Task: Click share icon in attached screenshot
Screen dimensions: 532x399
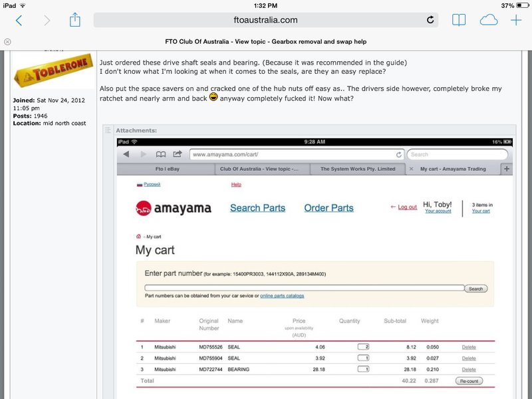Action: (x=178, y=154)
